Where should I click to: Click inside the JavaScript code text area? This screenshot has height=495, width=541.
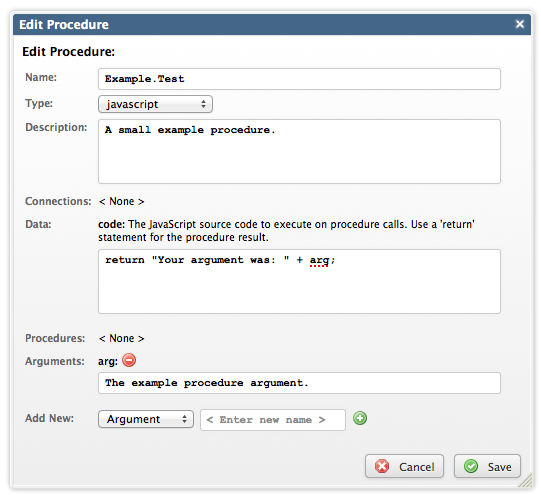tap(299, 281)
